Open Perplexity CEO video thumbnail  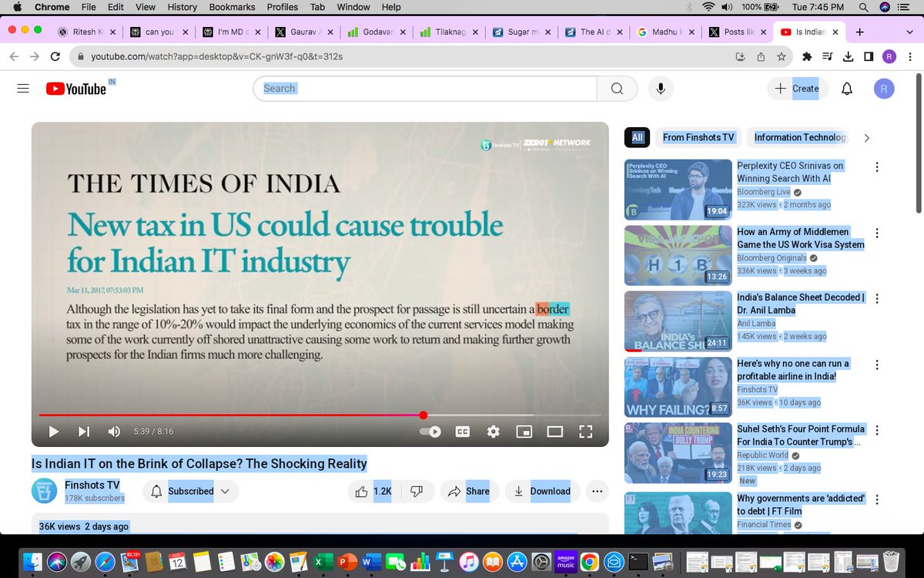[678, 190]
